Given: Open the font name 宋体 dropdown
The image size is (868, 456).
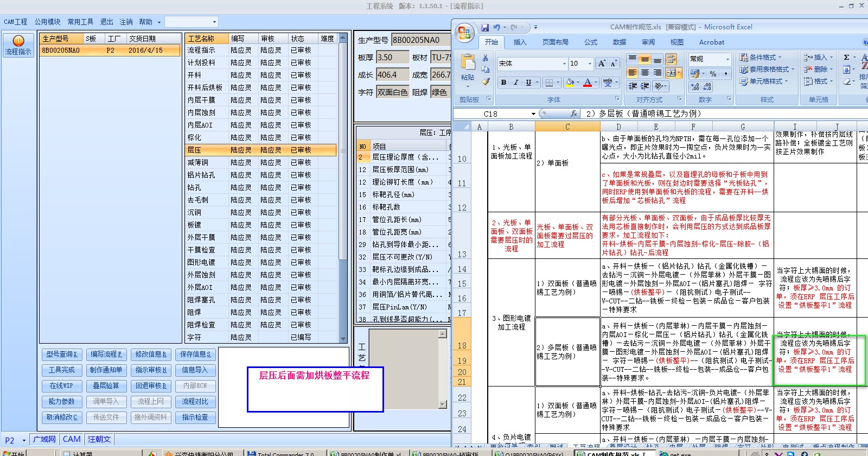Looking at the screenshot, I should 564,64.
